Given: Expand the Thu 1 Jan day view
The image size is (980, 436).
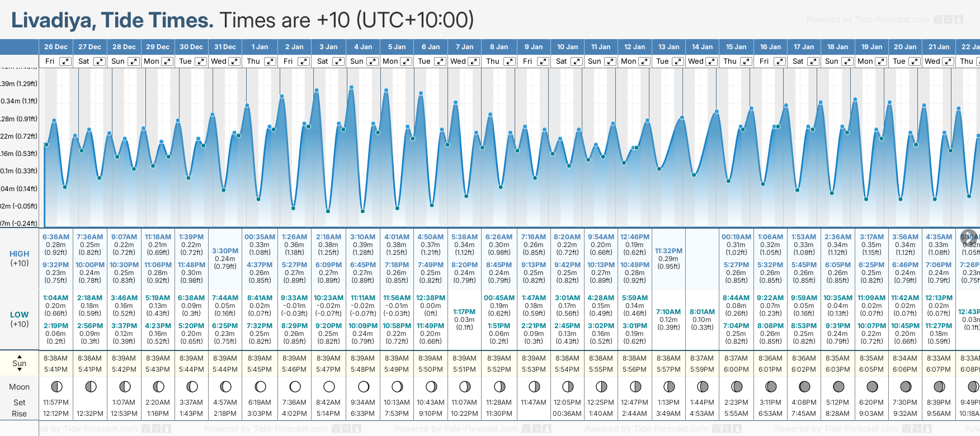Looking at the screenshot, I should coord(270,61).
